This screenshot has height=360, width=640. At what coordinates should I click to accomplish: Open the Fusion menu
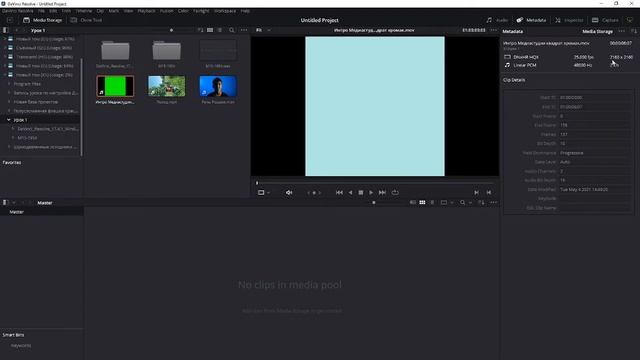[x=167, y=11]
